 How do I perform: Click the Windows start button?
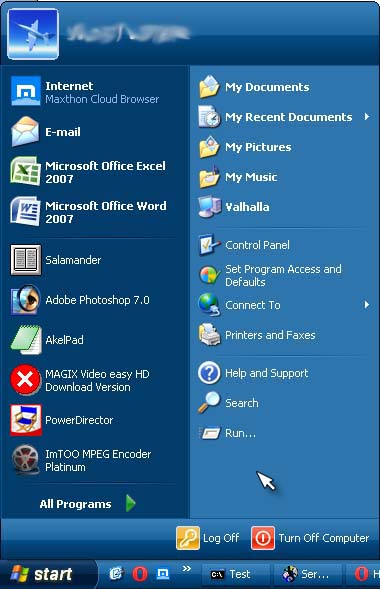[48, 574]
